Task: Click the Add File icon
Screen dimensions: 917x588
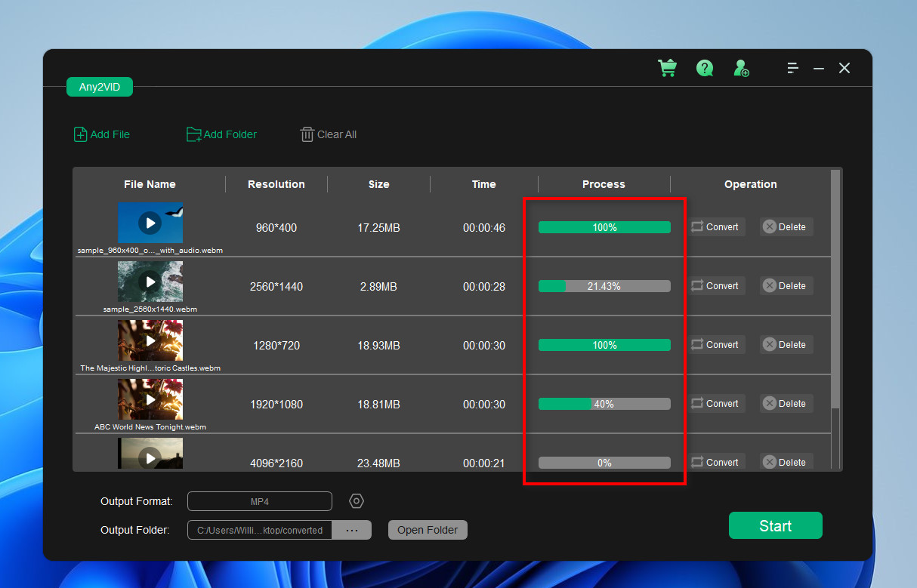Action: pos(80,134)
